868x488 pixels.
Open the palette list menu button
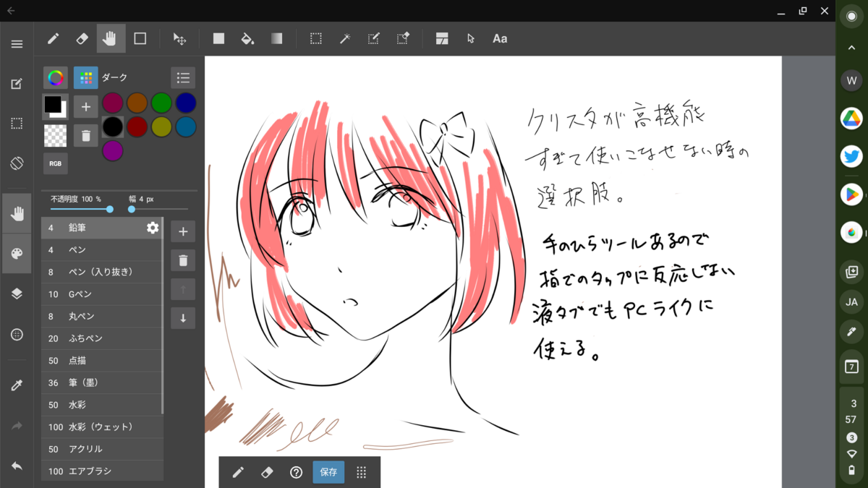[183, 77]
